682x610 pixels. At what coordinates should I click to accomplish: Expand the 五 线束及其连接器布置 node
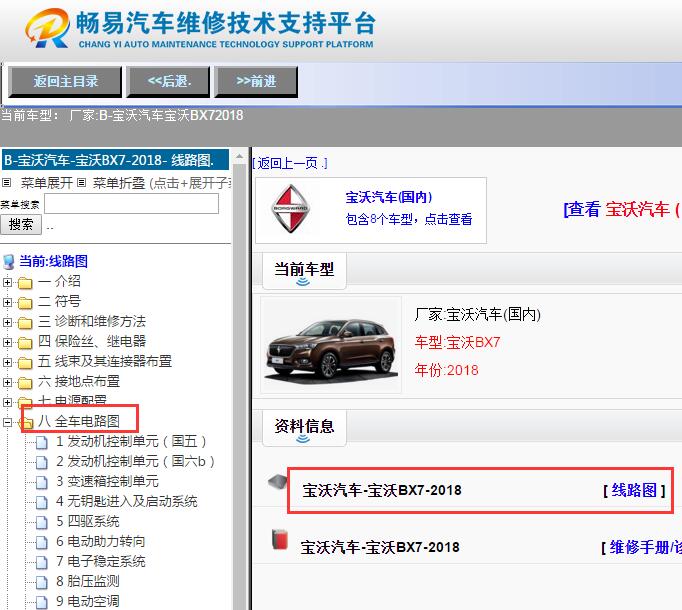tap(7, 362)
